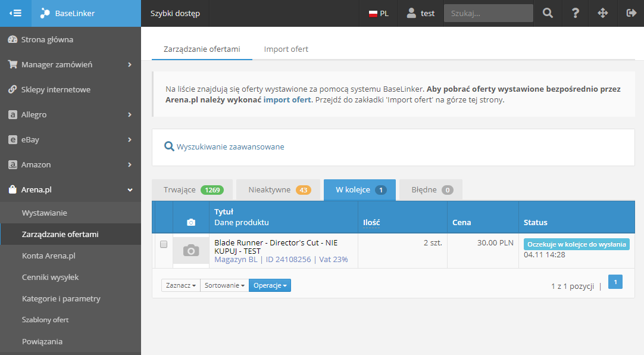The height and width of the screenshot is (355, 644).
Task: Follow the 'import ofert' link in notice
Action: pos(287,100)
